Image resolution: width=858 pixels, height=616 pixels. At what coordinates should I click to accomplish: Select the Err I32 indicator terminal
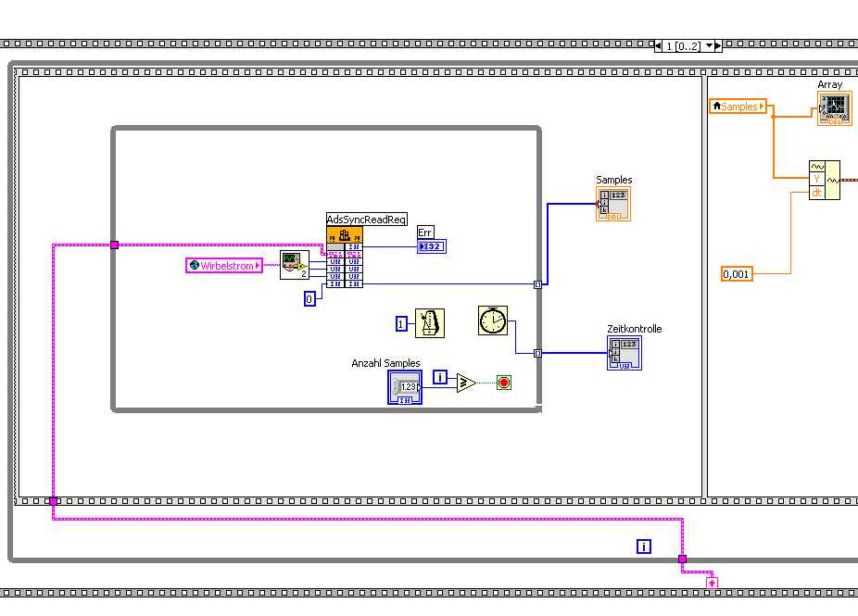tap(432, 246)
